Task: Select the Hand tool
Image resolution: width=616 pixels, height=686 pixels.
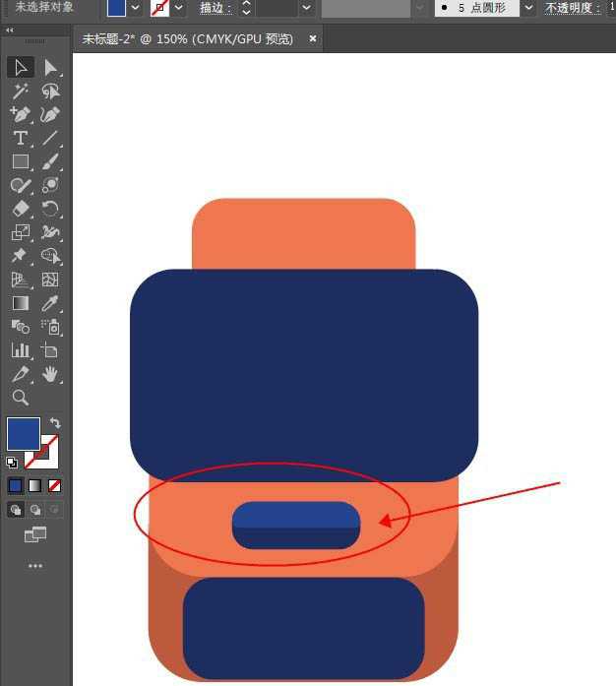Action: (x=50, y=374)
